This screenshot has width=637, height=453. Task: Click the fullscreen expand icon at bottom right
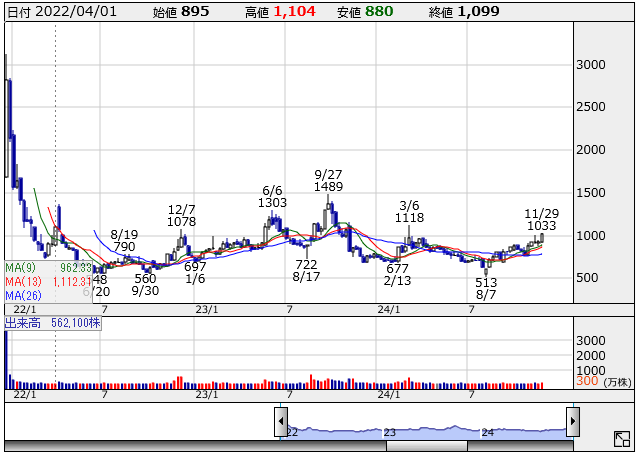pos(622,439)
